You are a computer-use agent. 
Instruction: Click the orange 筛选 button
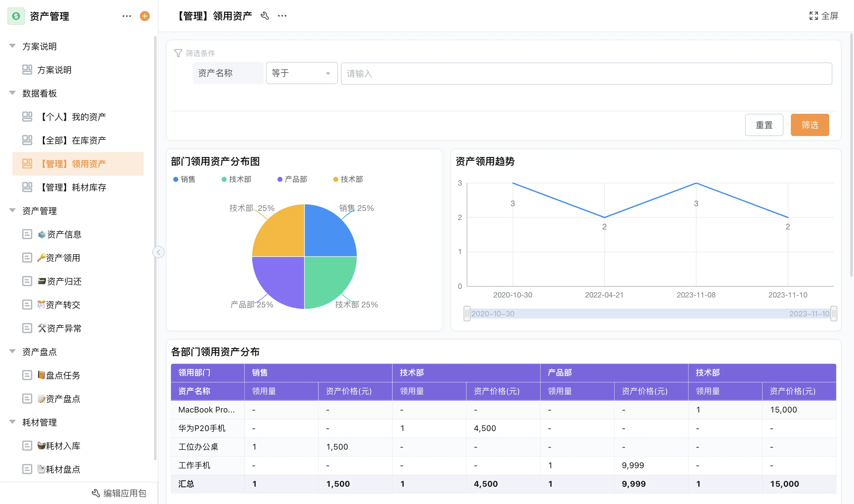point(809,125)
